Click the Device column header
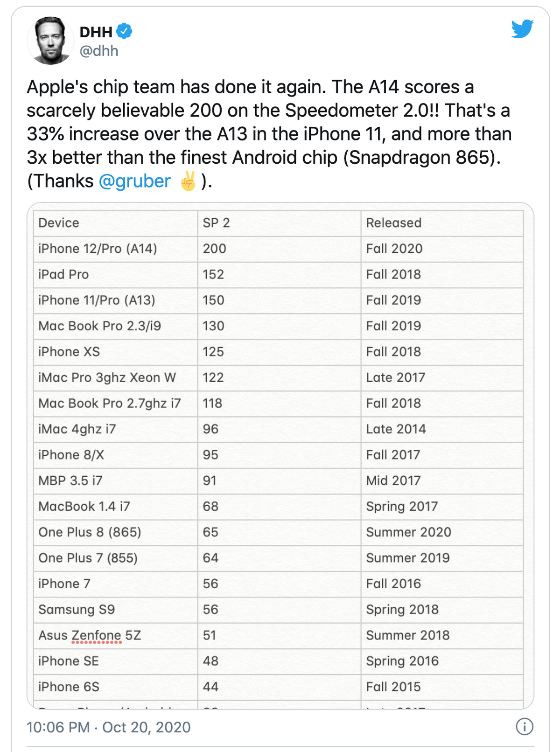The width and height of the screenshot is (560, 752). pyautogui.click(x=115, y=223)
